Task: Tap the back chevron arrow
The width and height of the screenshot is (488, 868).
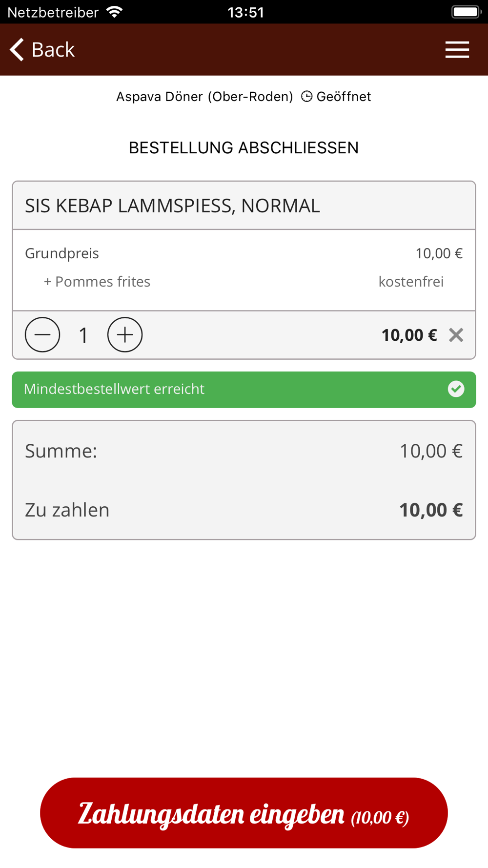Action: pyautogui.click(x=17, y=49)
